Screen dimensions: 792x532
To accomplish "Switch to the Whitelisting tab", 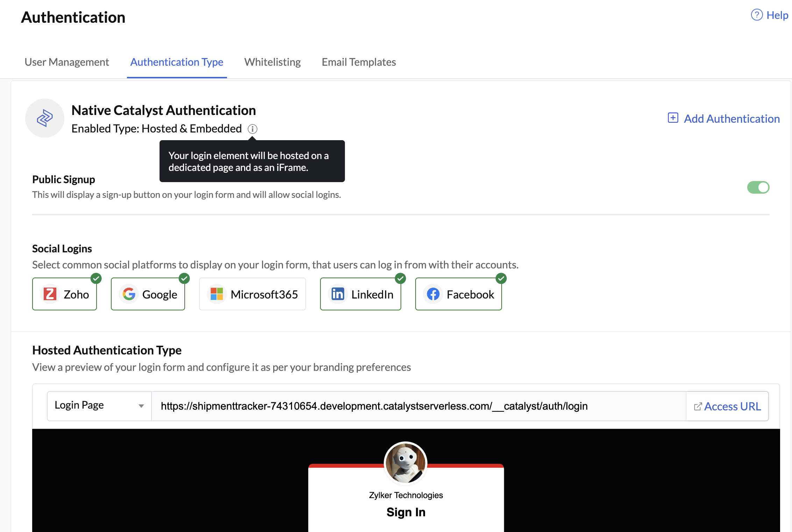I will point(273,62).
